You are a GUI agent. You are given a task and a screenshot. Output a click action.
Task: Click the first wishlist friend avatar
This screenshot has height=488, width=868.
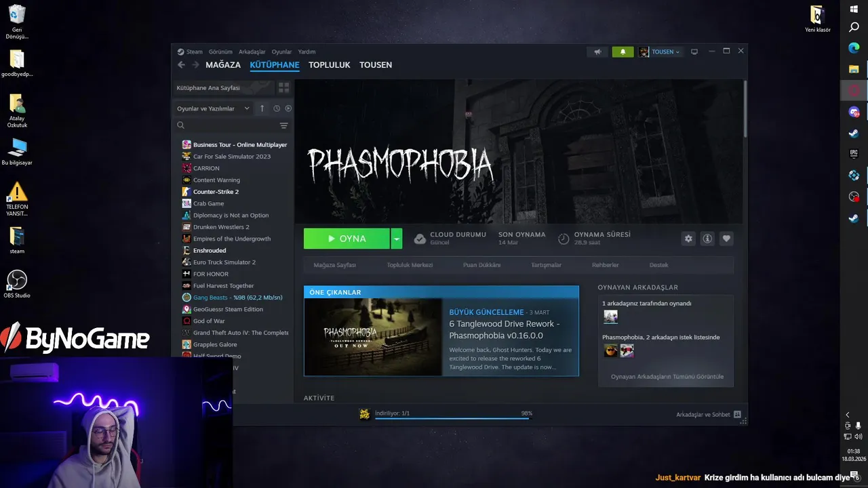coord(610,350)
